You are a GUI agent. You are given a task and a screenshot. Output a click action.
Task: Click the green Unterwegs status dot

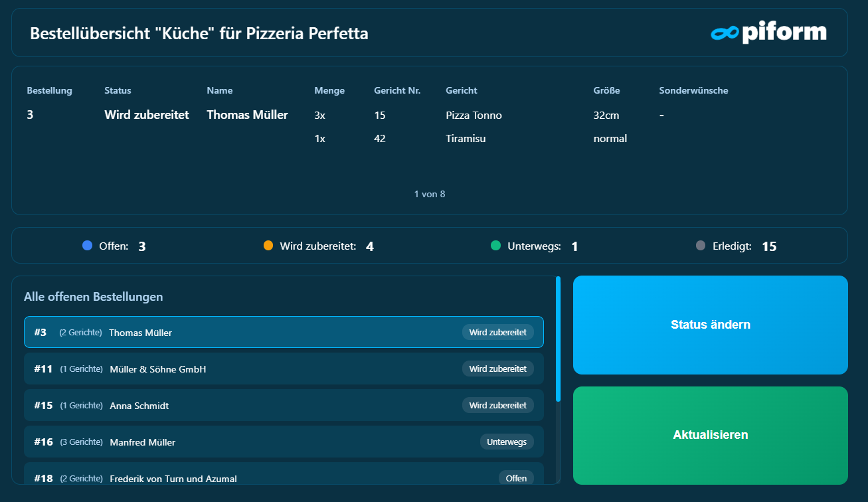[x=495, y=246]
